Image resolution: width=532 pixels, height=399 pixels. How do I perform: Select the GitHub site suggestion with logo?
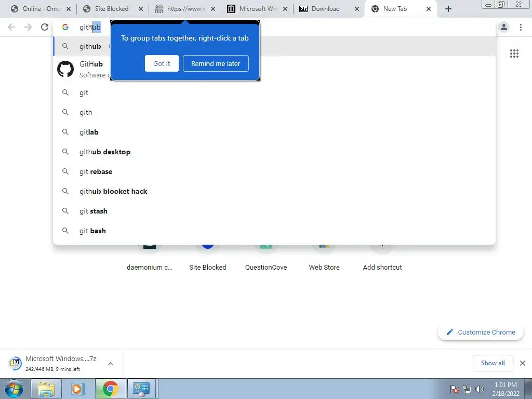(x=274, y=69)
